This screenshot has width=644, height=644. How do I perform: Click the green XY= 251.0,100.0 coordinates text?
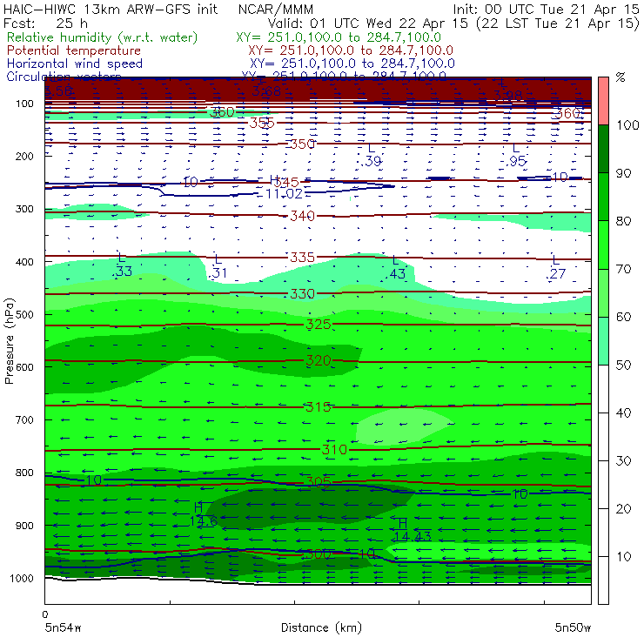339,37
